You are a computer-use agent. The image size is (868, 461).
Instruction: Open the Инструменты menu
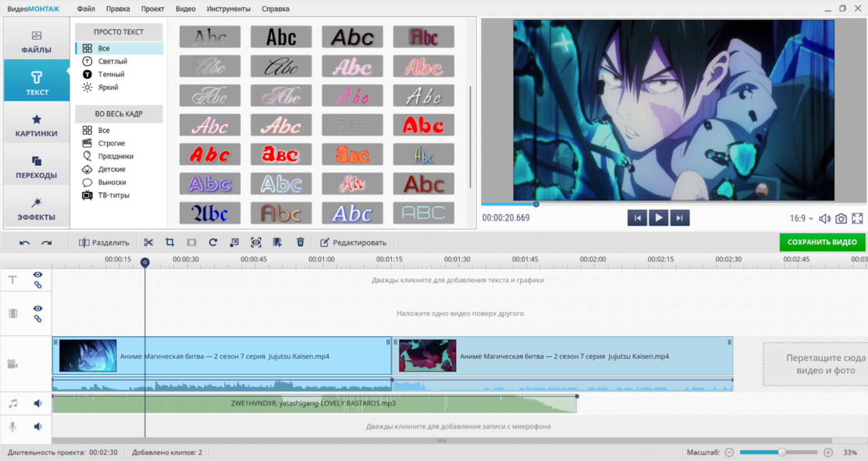coord(229,9)
